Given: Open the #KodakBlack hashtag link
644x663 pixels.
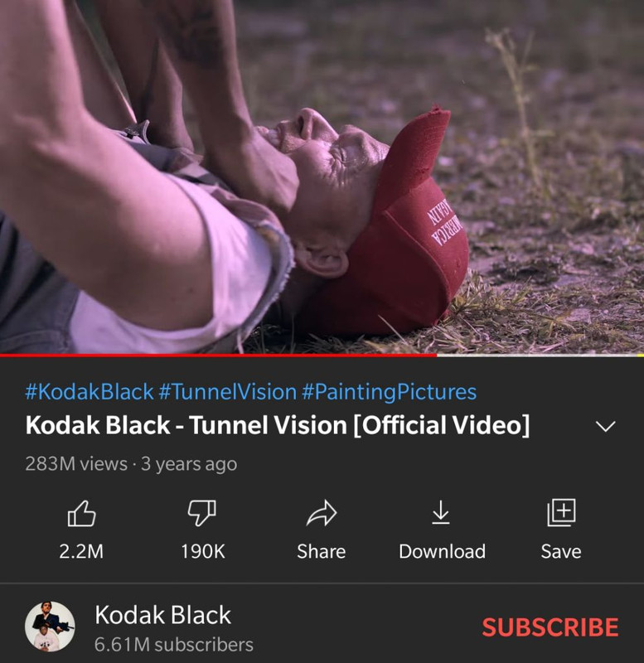Looking at the screenshot, I should click(x=90, y=391).
